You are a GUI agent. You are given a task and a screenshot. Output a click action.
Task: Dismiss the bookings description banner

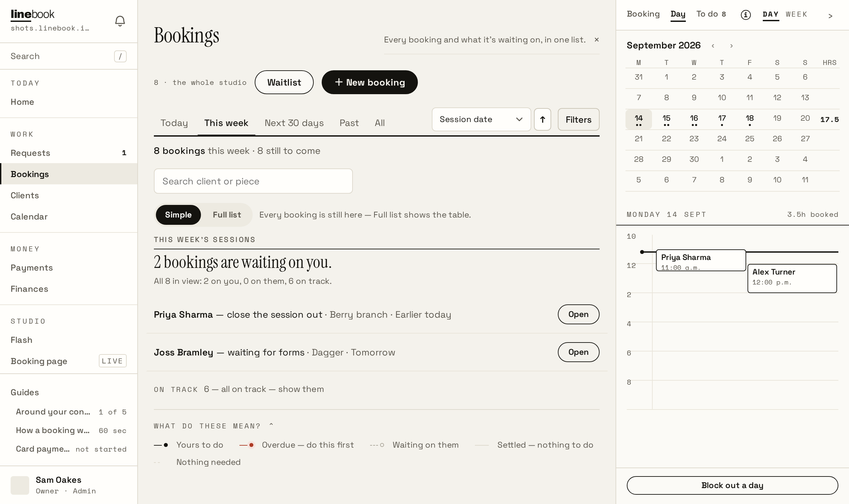[x=596, y=40]
